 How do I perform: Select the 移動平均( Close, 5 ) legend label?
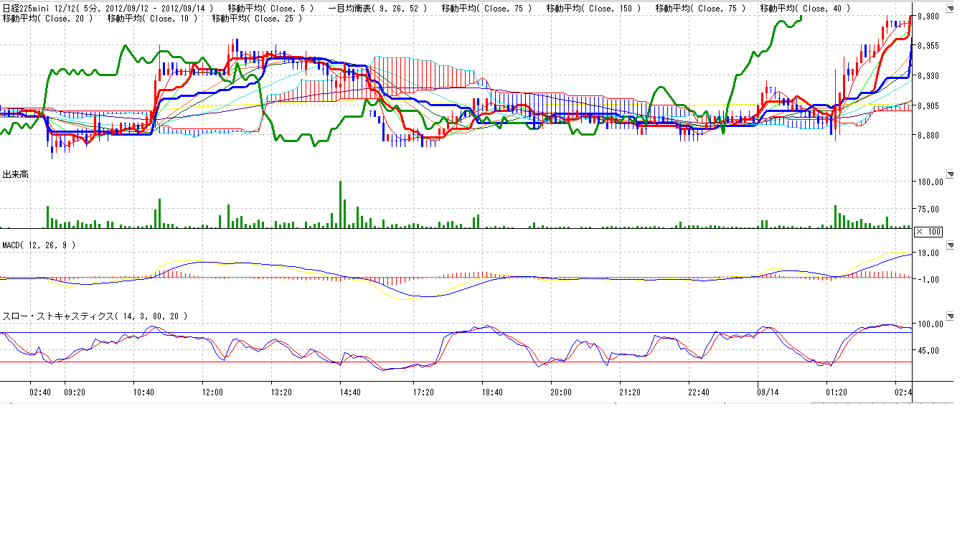click(x=270, y=9)
